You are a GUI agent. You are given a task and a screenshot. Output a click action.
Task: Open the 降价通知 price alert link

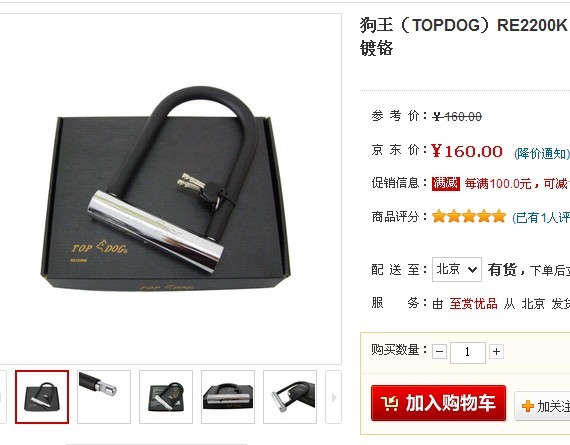[541, 154]
